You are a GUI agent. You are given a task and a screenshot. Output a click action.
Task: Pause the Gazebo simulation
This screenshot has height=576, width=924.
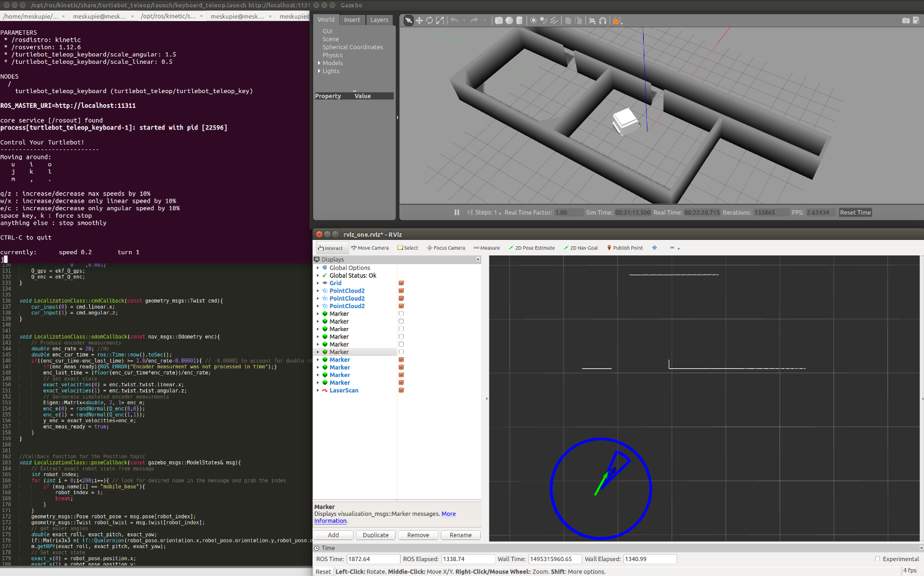click(457, 213)
